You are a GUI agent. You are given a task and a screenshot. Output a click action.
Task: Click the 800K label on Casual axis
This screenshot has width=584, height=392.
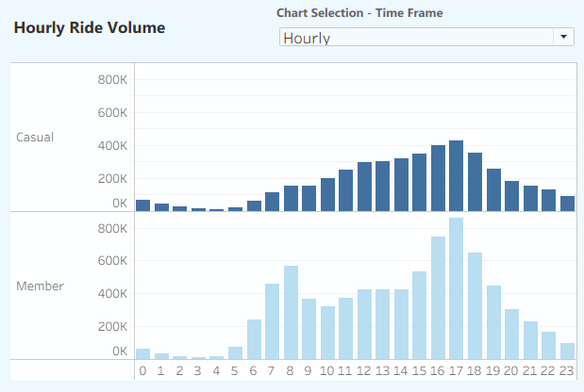click(112, 80)
